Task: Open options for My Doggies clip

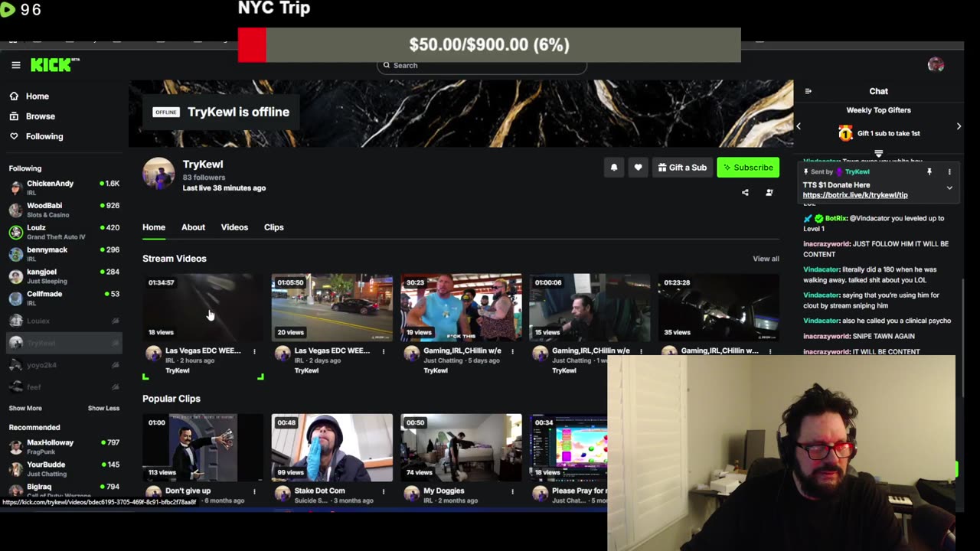Action: [512, 491]
